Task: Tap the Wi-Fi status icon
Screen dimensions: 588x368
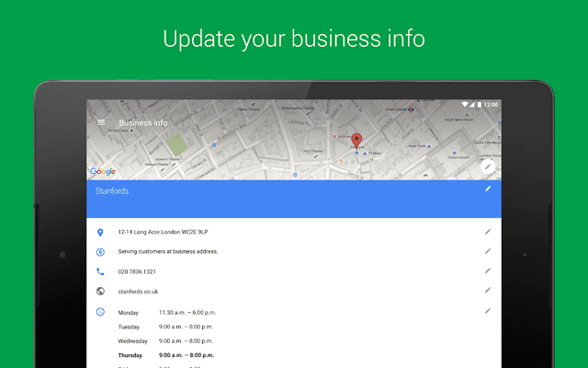Action: pos(465,104)
